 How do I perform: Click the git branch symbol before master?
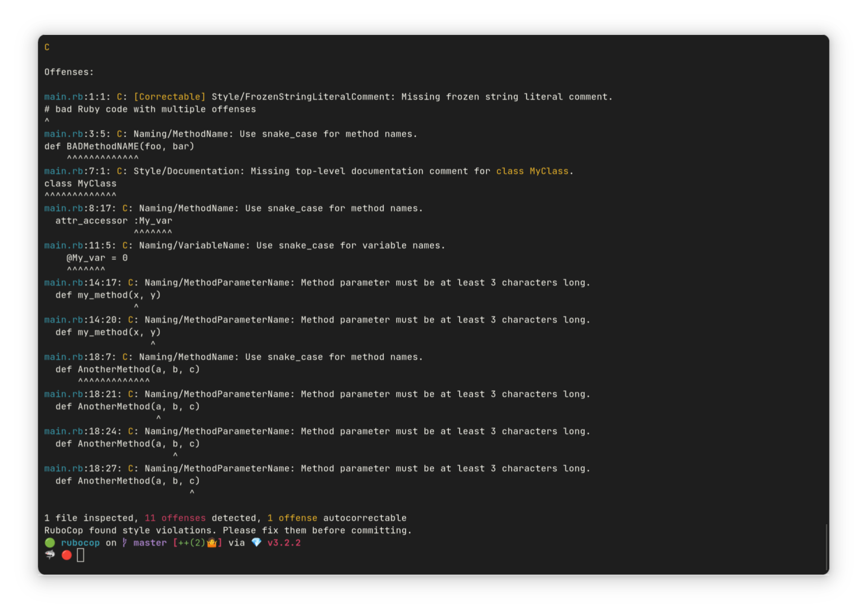125,543
